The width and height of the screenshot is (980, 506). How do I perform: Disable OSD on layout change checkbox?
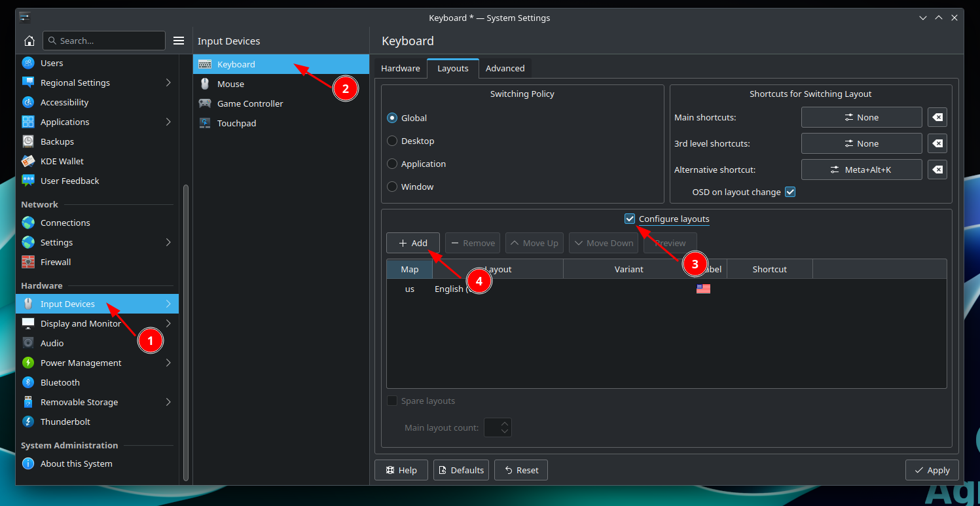pos(790,192)
